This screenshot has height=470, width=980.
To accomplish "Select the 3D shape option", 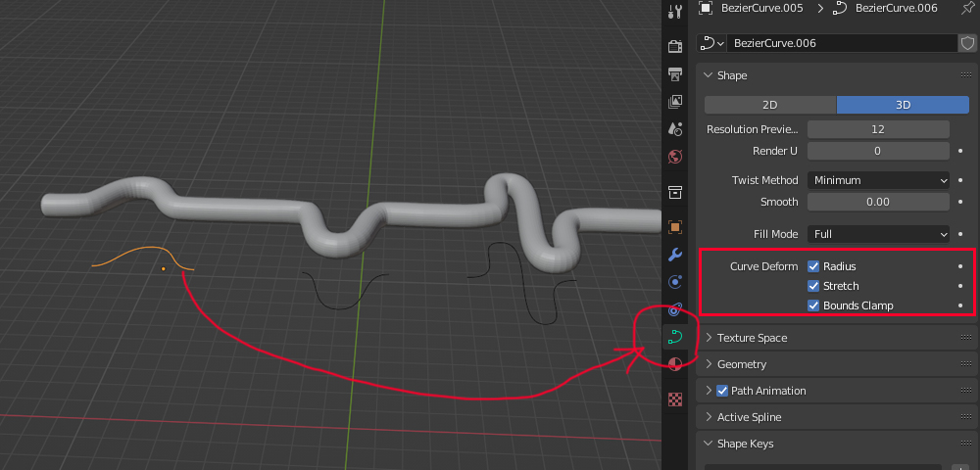I will tap(903, 105).
